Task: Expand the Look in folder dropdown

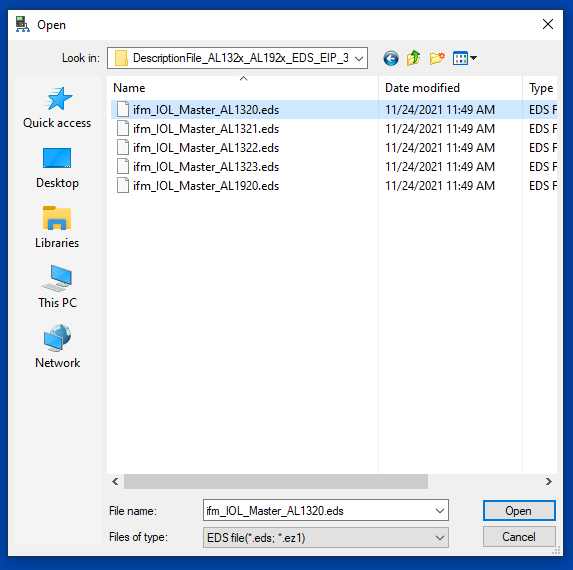Action: tap(359, 58)
